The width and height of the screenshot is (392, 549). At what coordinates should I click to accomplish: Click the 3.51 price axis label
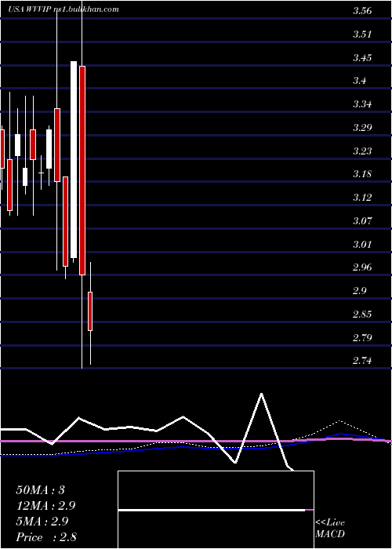[362, 35]
